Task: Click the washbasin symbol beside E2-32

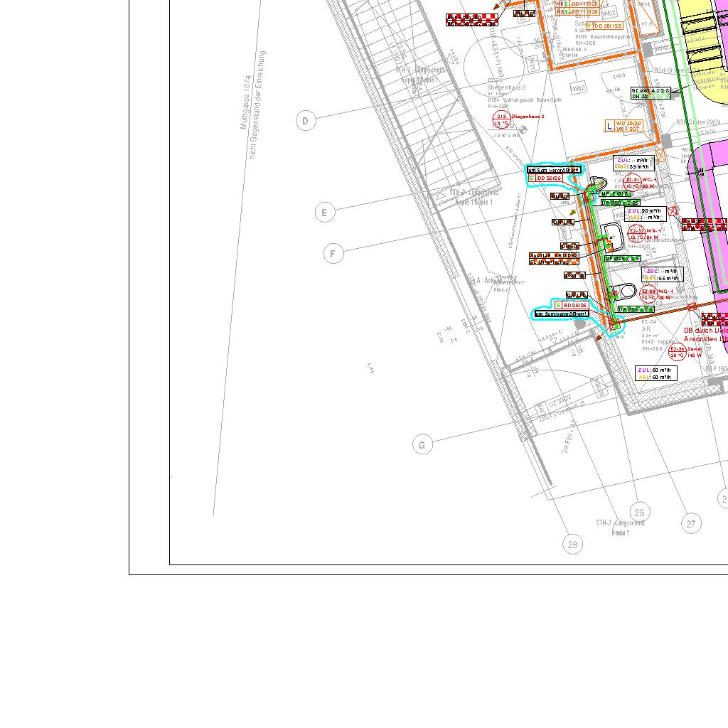Action: pos(609,234)
